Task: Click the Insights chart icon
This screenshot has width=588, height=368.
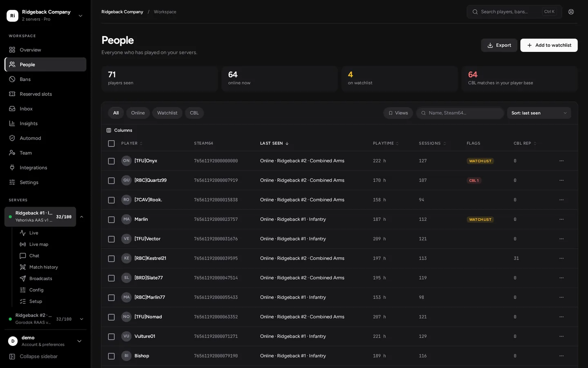Action: (x=12, y=123)
